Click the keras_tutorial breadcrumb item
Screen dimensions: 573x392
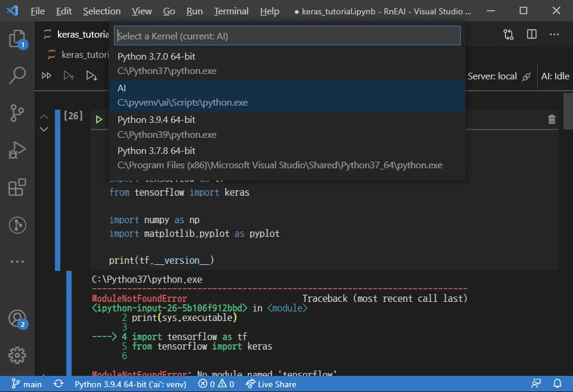79,55
